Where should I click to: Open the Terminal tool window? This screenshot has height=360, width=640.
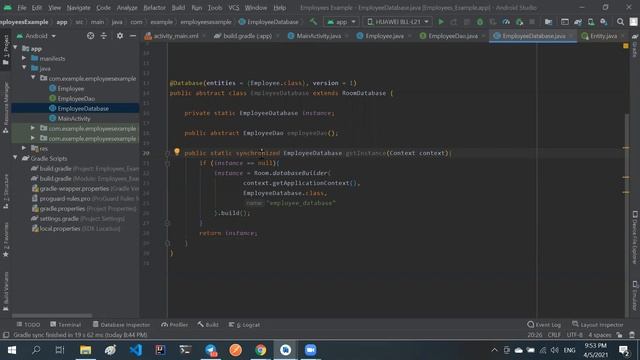(65, 324)
